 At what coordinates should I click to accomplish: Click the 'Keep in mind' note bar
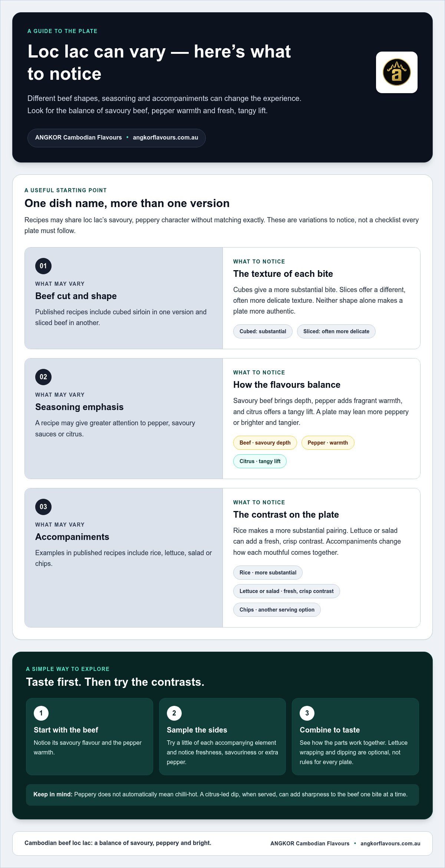(222, 795)
